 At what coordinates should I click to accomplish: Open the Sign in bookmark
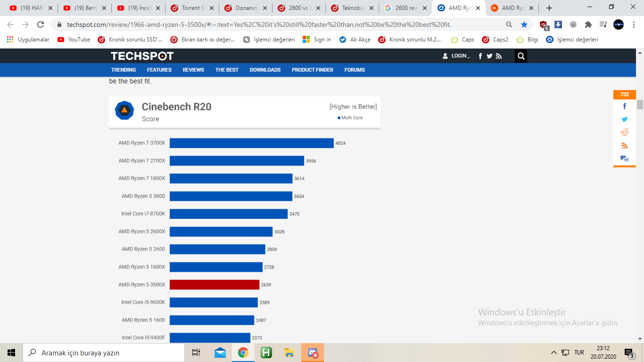(x=317, y=40)
